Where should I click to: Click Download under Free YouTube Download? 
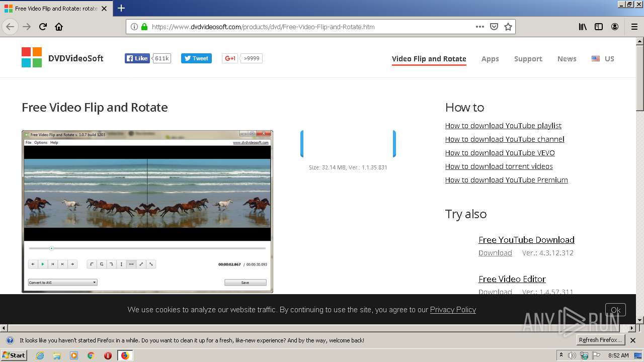point(495,253)
